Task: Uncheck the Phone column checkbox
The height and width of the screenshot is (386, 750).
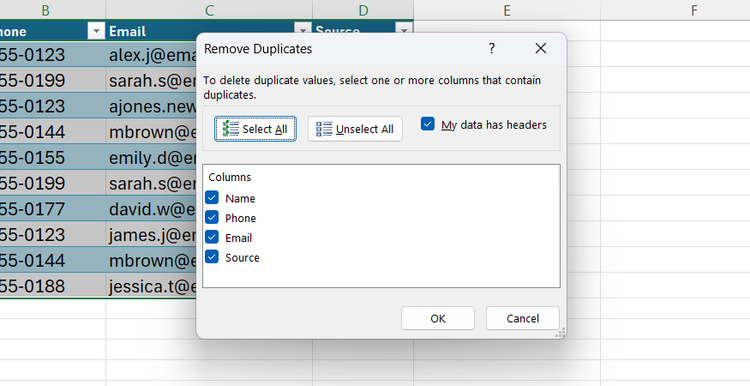Action: click(x=212, y=217)
